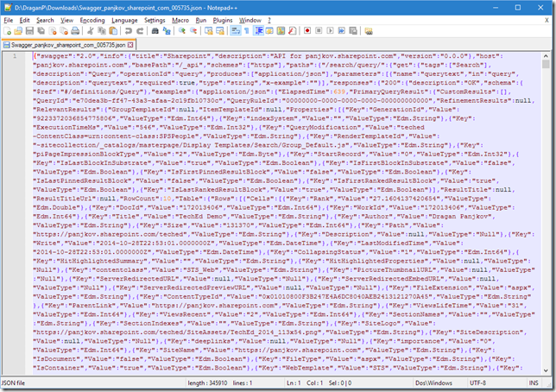
Task: Toggle the show all characters pilcrow icon
Action: 247,31
